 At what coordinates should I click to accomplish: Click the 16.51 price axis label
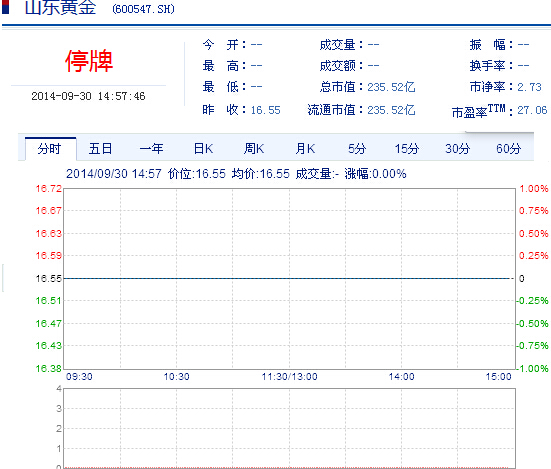(48, 301)
